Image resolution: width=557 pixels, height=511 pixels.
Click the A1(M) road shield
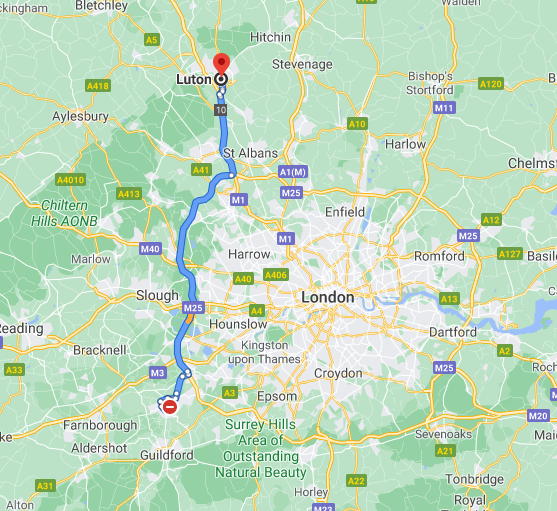[293, 172]
